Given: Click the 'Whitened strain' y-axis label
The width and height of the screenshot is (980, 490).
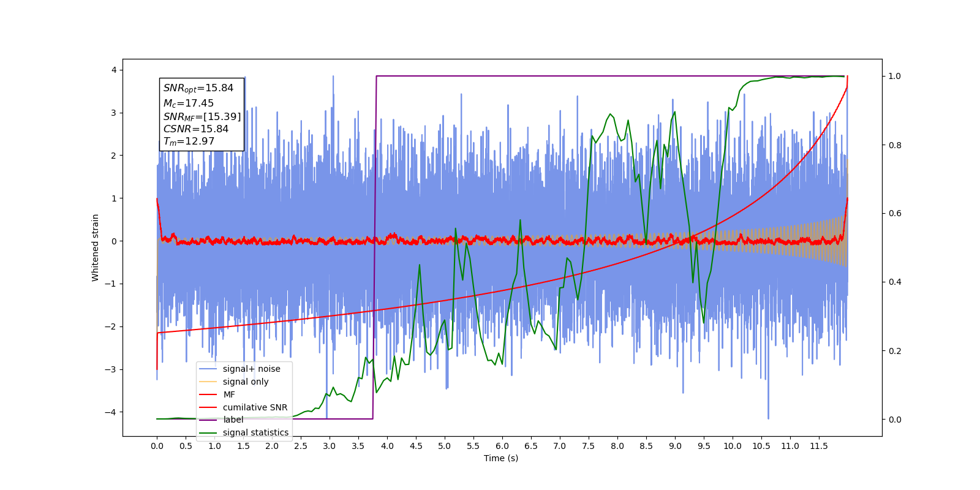Looking at the screenshot, I should click(96, 247).
